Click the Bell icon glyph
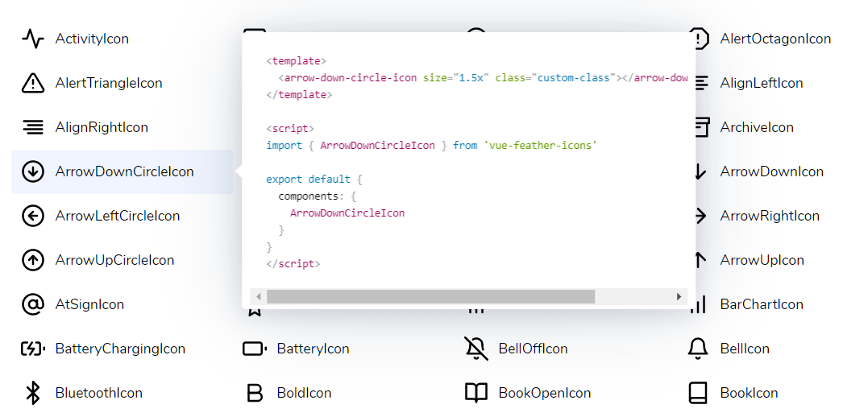The height and width of the screenshot is (417, 868). point(697,349)
